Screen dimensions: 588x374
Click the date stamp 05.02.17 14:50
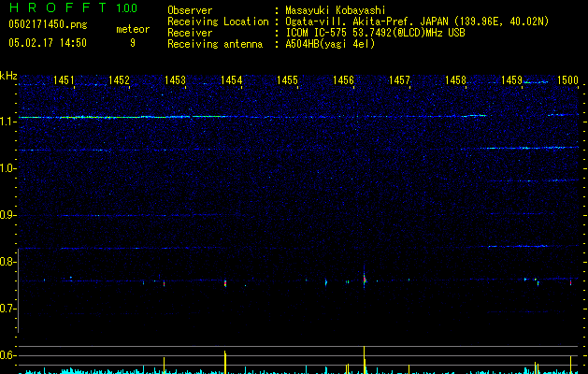pyautogui.click(x=48, y=43)
